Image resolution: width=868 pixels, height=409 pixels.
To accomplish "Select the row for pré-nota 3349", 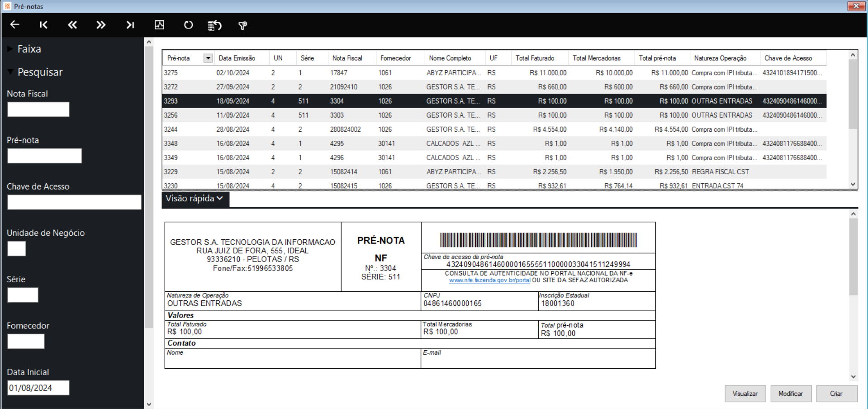I will tap(494, 158).
